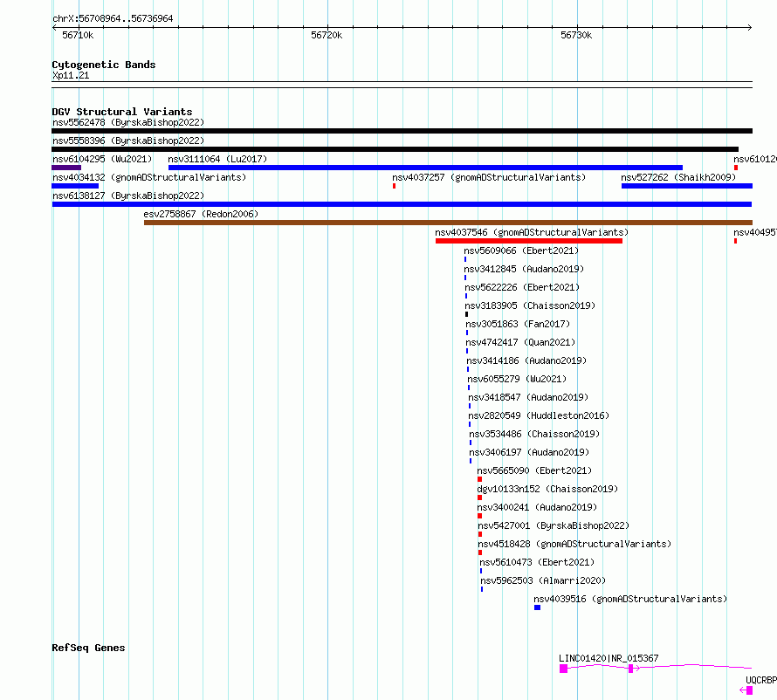
Task: Click the RefSeq Genes track title
Action: pyautogui.click(x=88, y=648)
